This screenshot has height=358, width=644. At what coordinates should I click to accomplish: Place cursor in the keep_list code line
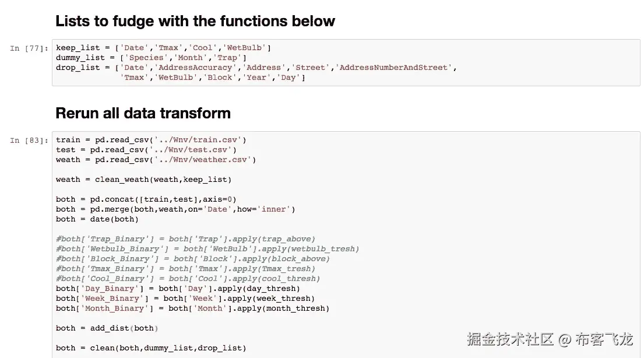(x=163, y=48)
